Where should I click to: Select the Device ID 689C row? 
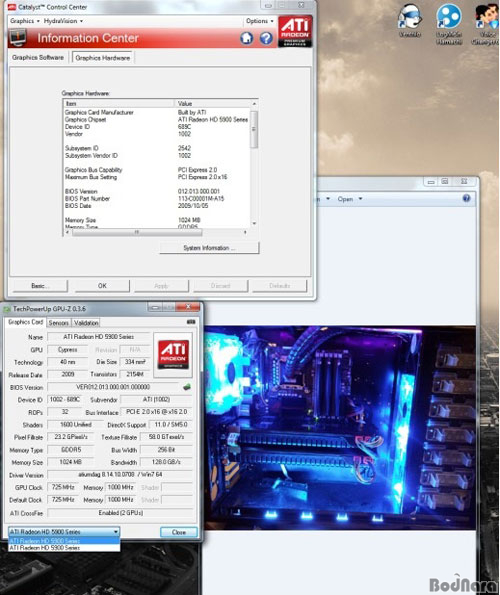157,127
